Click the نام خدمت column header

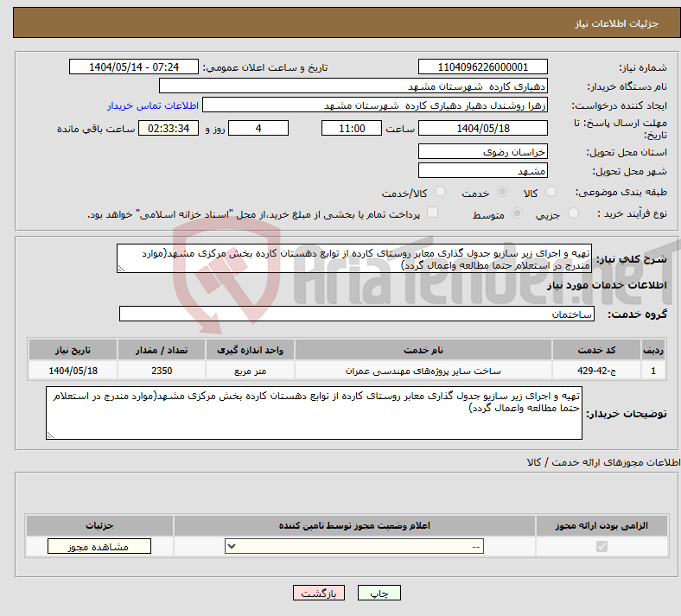tap(423, 350)
